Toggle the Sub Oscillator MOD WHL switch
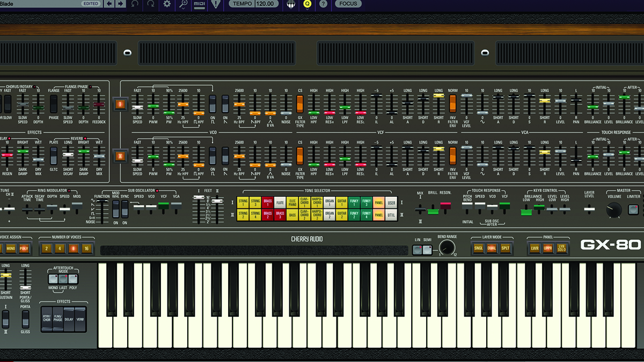The image size is (644, 362). [115, 210]
